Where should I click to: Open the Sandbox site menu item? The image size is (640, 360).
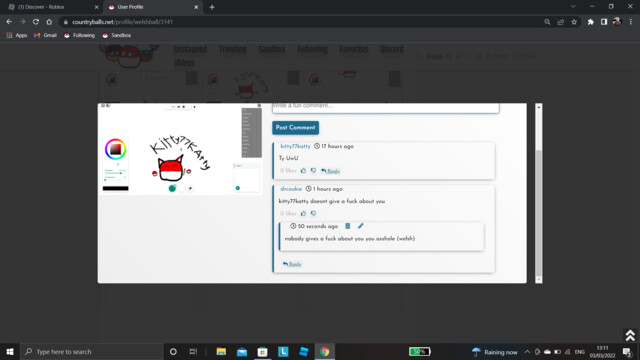tap(271, 49)
